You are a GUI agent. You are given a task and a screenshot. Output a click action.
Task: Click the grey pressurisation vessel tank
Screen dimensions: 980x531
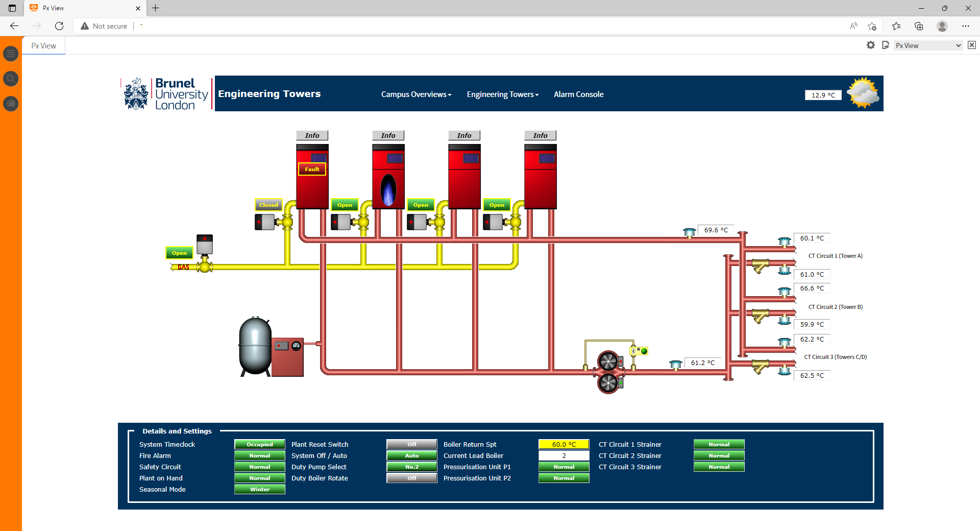pyautogui.click(x=255, y=346)
